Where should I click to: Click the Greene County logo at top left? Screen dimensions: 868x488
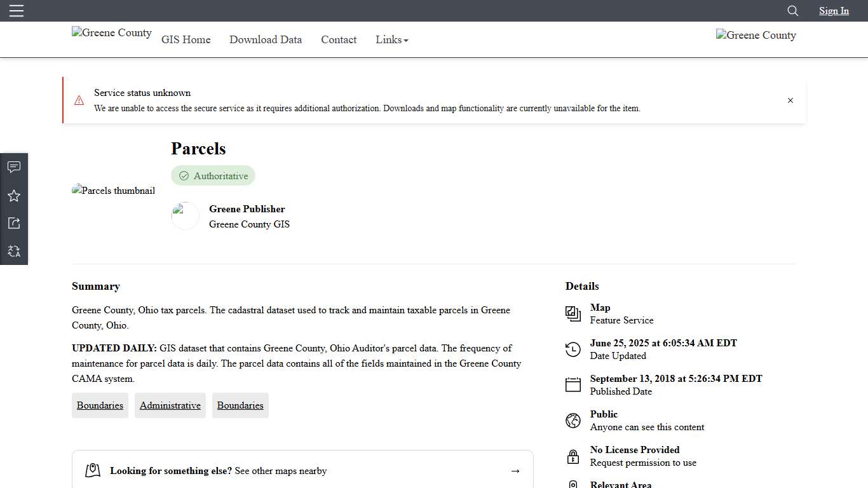(112, 33)
